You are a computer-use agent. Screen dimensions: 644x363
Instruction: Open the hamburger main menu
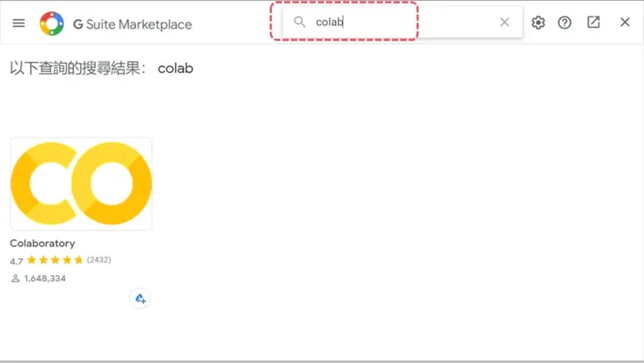click(x=19, y=24)
